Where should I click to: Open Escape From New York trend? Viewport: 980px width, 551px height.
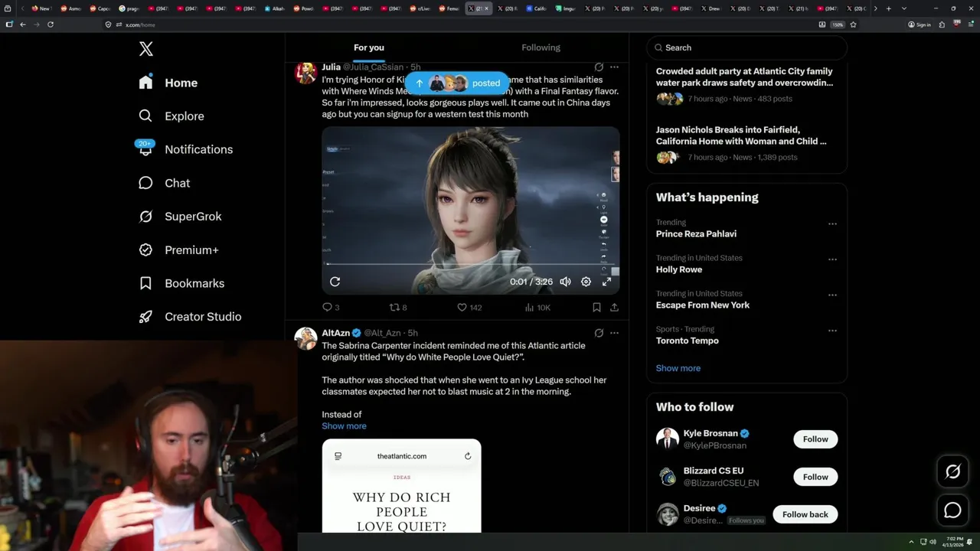pos(703,305)
